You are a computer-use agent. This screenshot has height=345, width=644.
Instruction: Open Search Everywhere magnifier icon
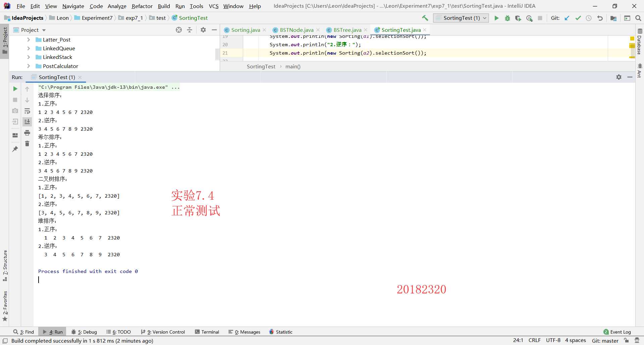pos(638,18)
